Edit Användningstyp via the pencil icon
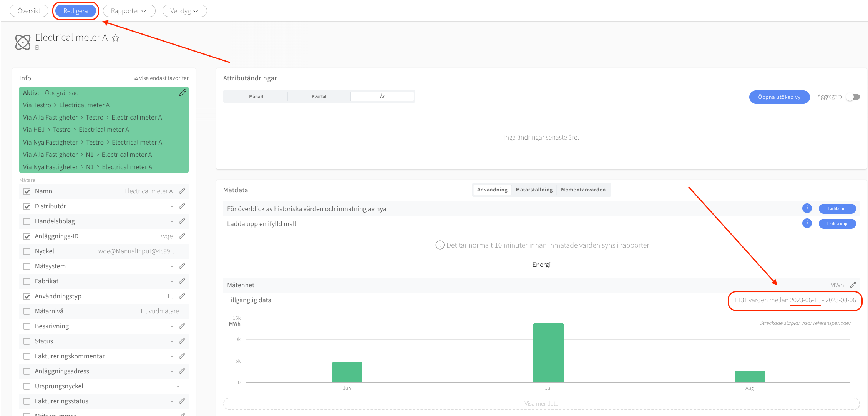Viewport: 868px width, 416px height. [182, 296]
